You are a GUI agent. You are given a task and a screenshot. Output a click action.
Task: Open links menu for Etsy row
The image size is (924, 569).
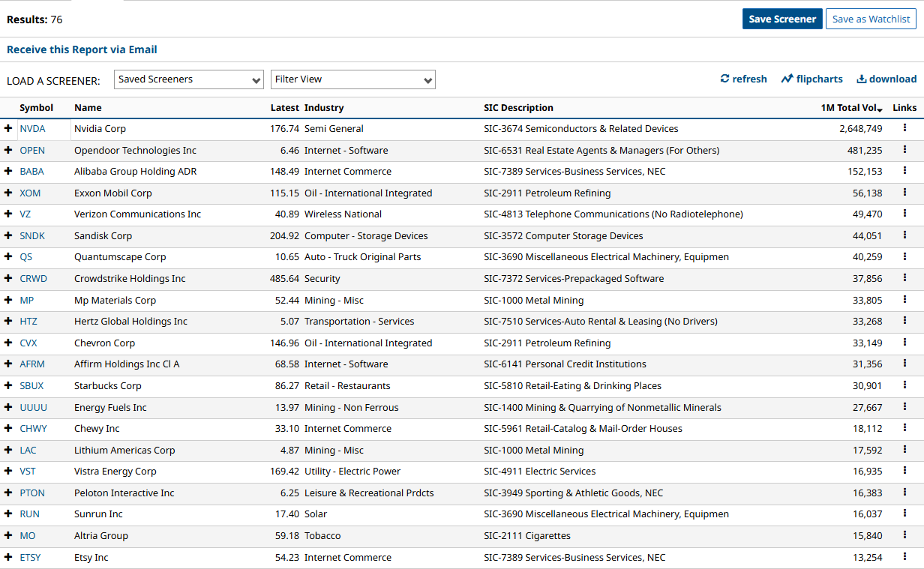click(x=904, y=557)
